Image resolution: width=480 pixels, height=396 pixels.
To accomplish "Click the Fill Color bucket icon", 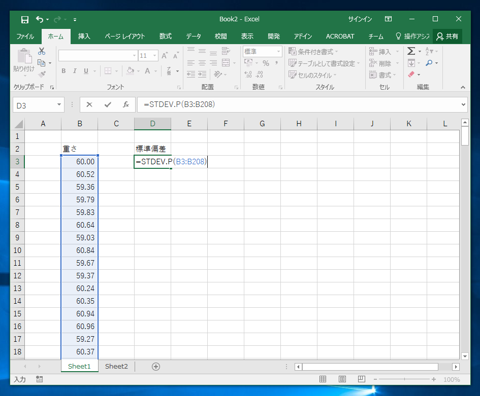I will click(130, 71).
